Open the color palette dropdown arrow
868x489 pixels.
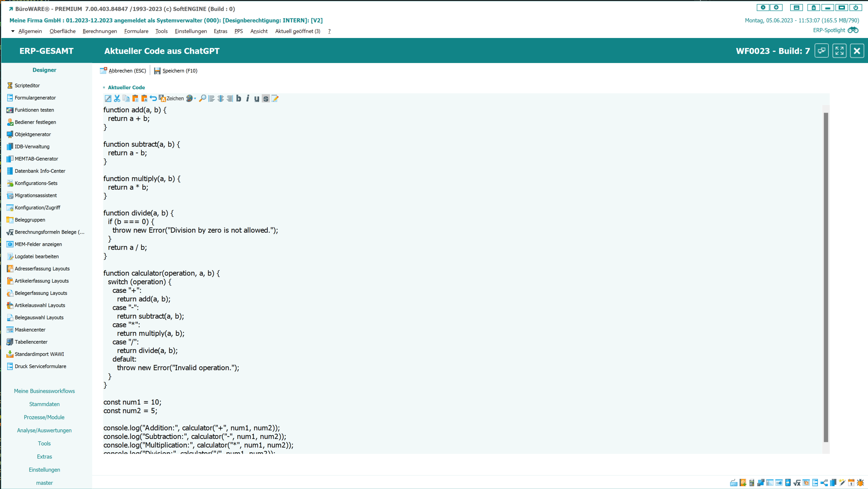195,98
